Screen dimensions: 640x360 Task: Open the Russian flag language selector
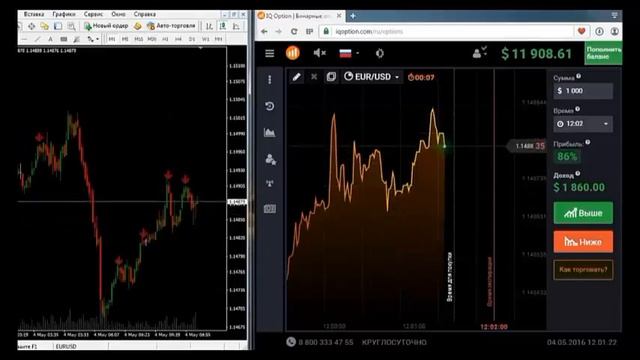point(349,53)
